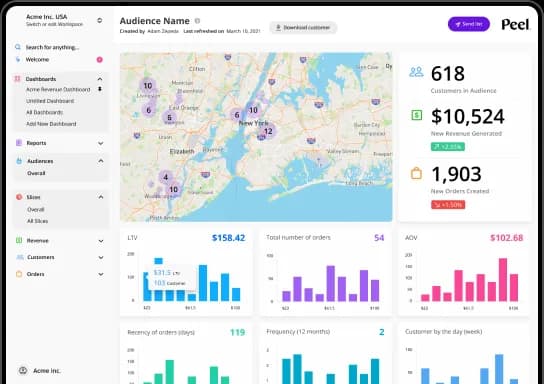Click the AOV value $102.68
Viewport: 544px width, 384px height.
[x=506, y=238]
